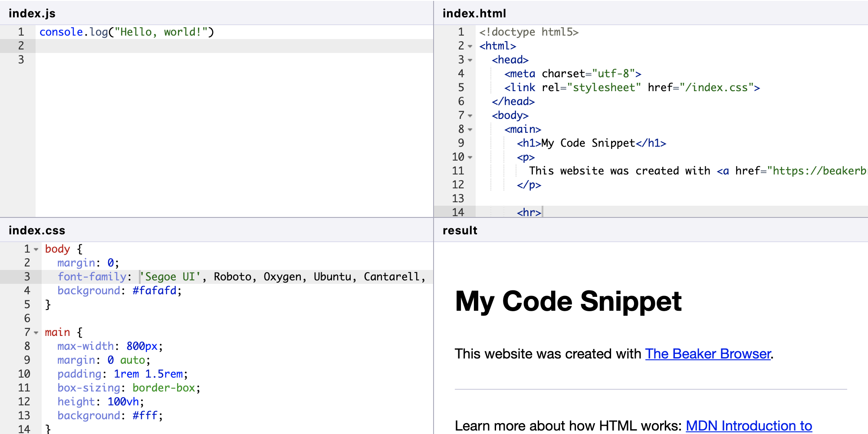Follow the MDN Introduction to link
This screenshot has width=868, height=434.
point(748,426)
